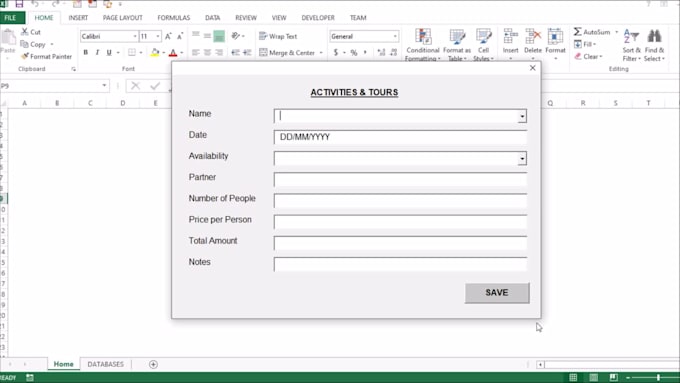Image resolution: width=680 pixels, height=383 pixels.
Task: Open the Format cells menu icon
Action: pos(555,36)
